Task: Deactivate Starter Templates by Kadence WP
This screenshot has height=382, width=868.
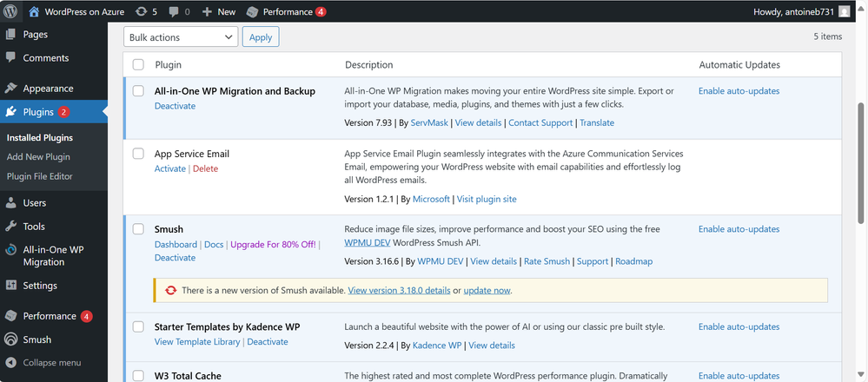Action: pyautogui.click(x=268, y=342)
